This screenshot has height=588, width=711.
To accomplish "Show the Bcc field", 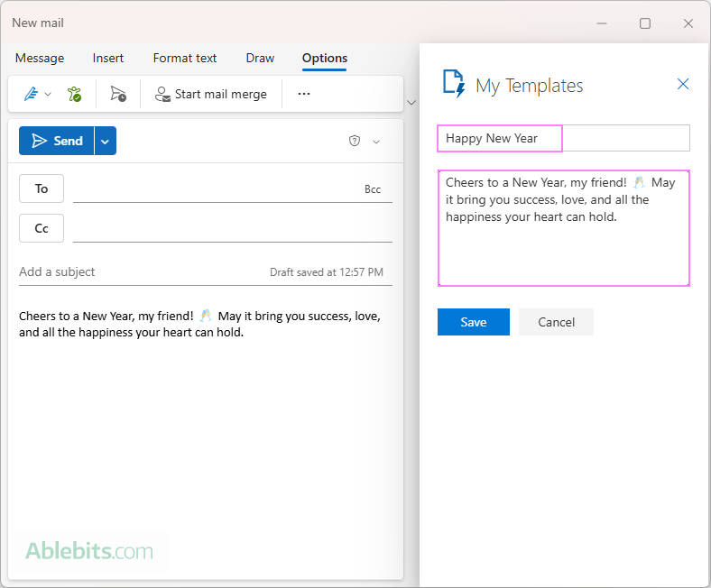I will click(373, 189).
